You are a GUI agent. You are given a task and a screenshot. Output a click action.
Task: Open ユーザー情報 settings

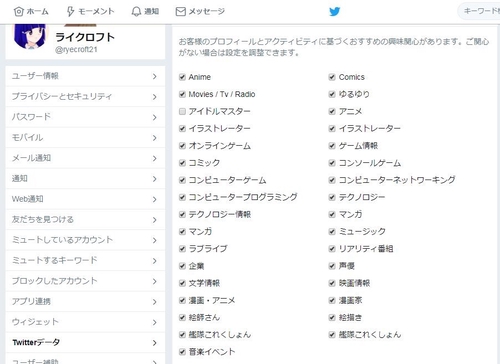[85, 76]
